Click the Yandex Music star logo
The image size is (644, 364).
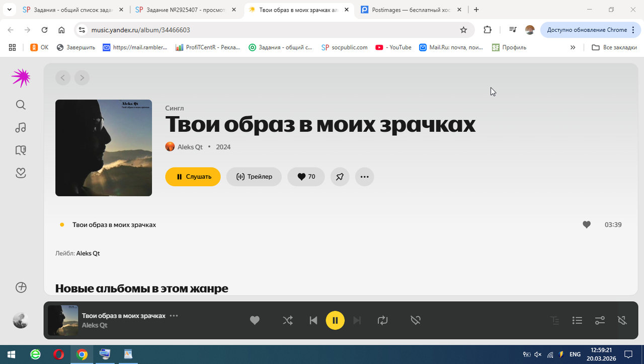20,78
